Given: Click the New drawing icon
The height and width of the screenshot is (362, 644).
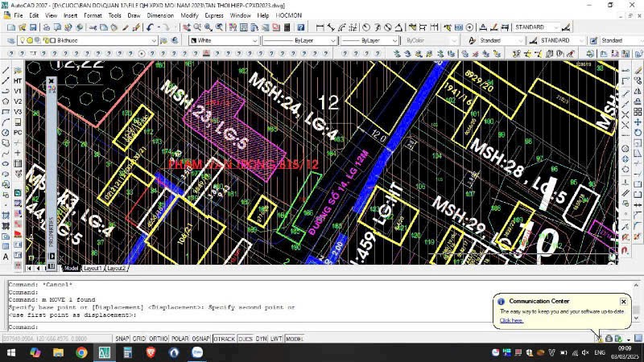Looking at the screenshot, I should [x=11, y=27].
